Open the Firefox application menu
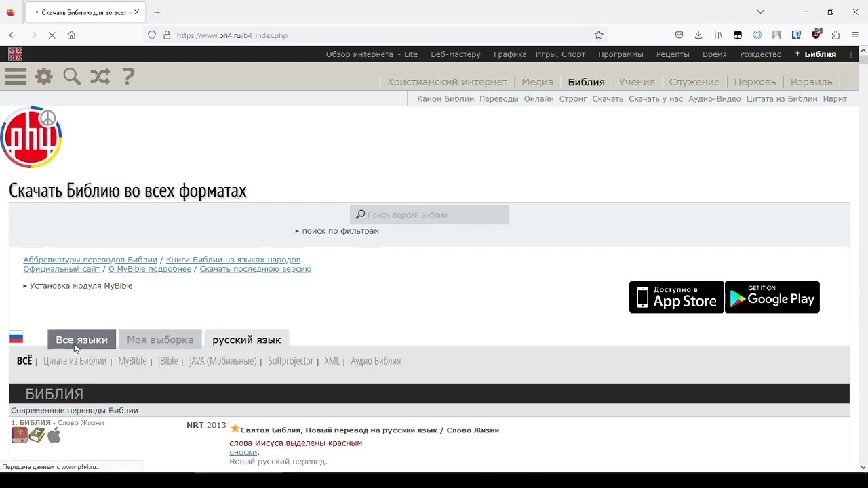The image size is (868, 488). click(x=856, y=35)
